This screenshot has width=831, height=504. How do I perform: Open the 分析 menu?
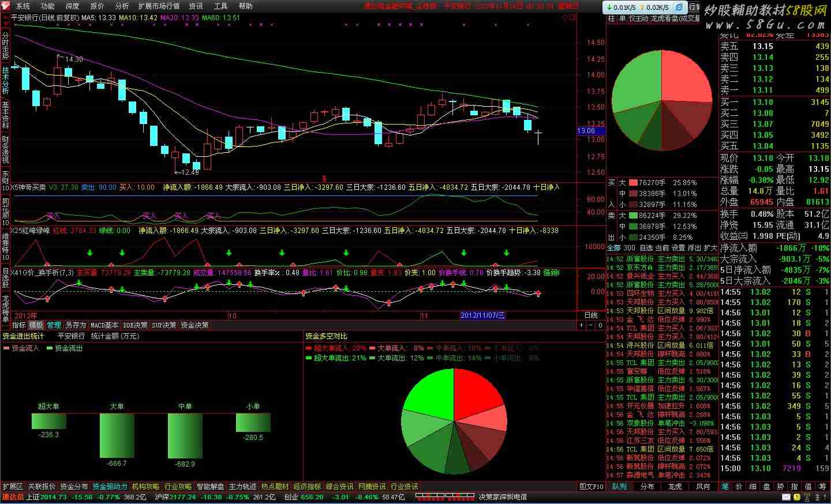tap(122, 6)
